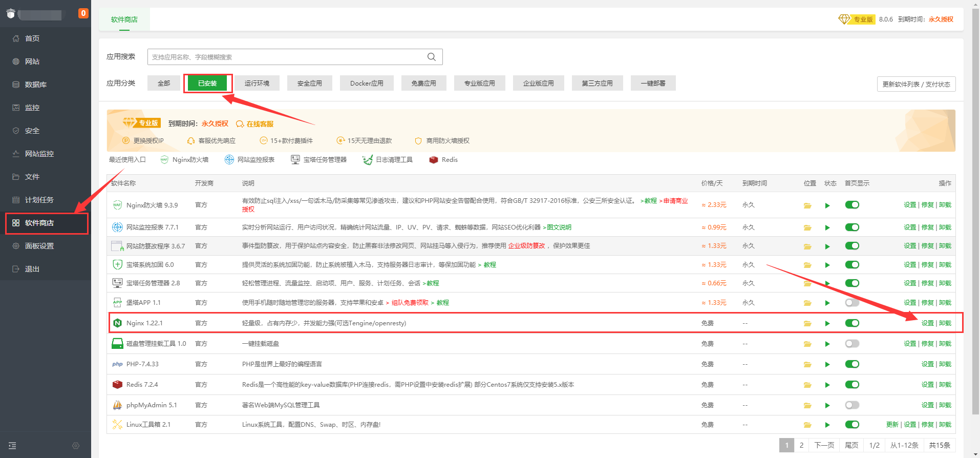Open 设置 for Nginx 1.22.1
Viewport: 980px width, 458px height.
928,323
